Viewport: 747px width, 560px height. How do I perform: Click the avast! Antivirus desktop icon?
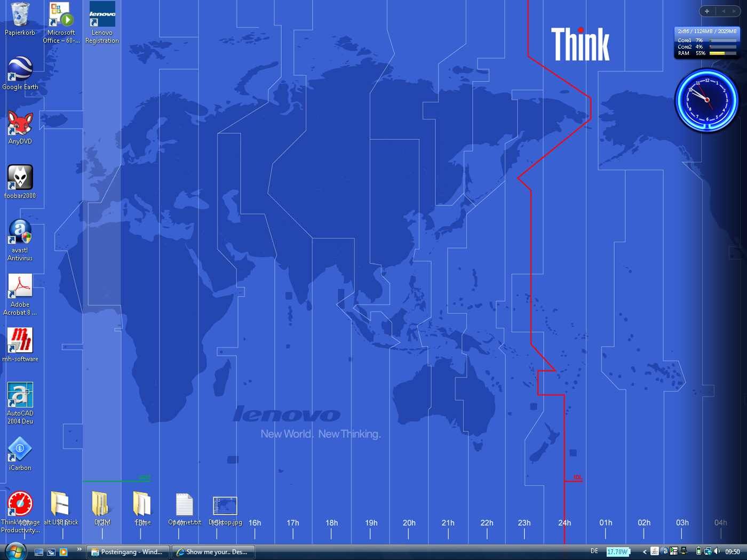pos(20,234)
